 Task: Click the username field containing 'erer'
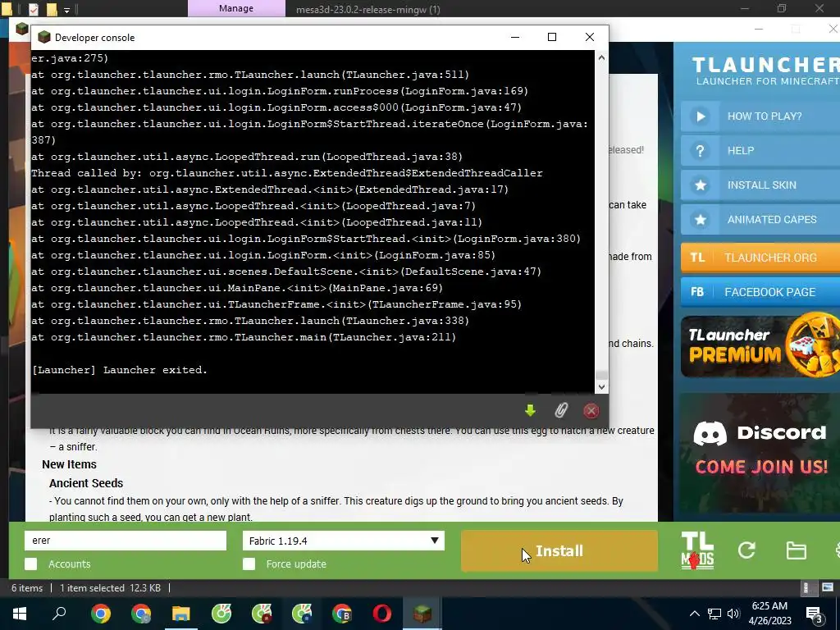point(126,541)
